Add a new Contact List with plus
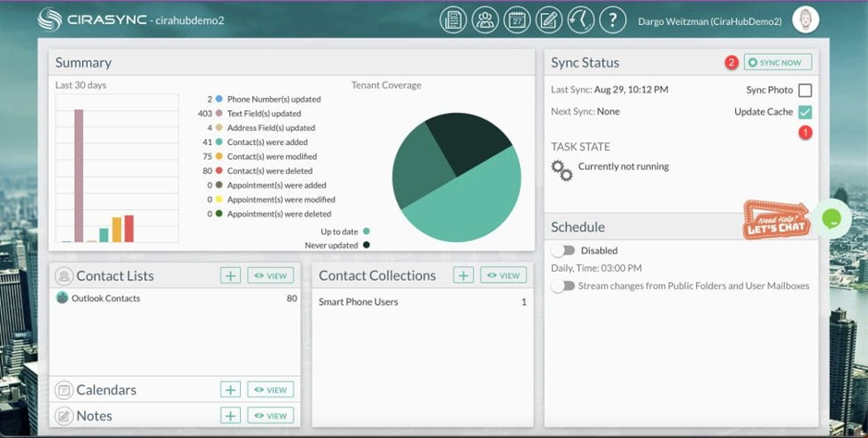This screenshot has height=438, width=868. click(x=230, y=275)
